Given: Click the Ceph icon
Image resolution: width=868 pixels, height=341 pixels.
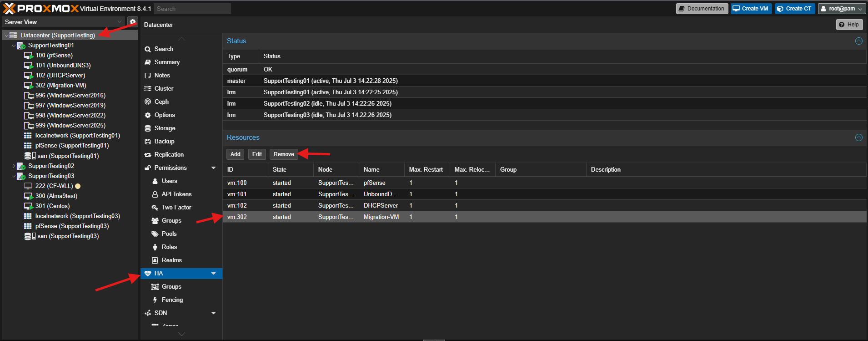Looking at the screenshot, I should click(148, 102).
